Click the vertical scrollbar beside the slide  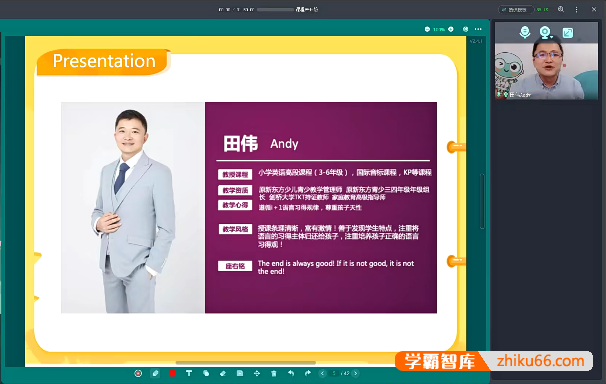click(x=482, y=201)
